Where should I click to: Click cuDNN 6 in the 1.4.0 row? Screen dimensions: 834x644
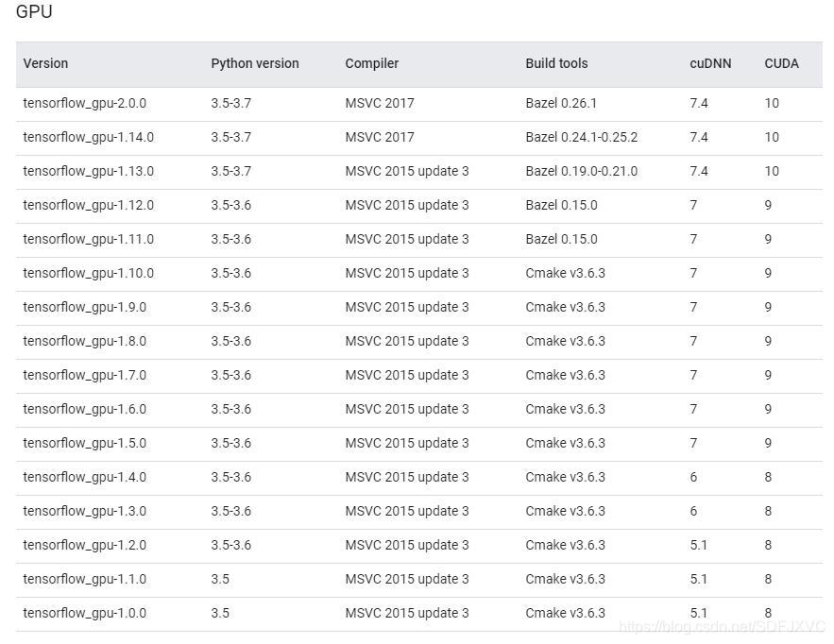pyautogui.click(x=693, y=478)
